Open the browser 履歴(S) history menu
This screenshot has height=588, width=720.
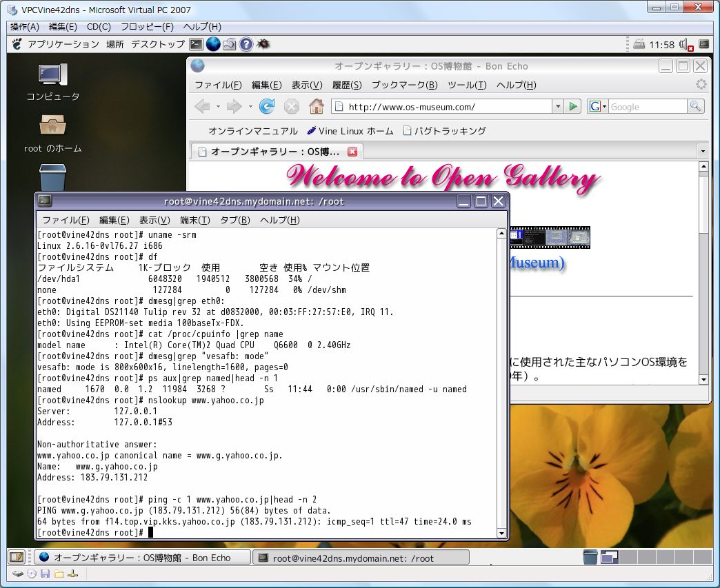point(347,85)
